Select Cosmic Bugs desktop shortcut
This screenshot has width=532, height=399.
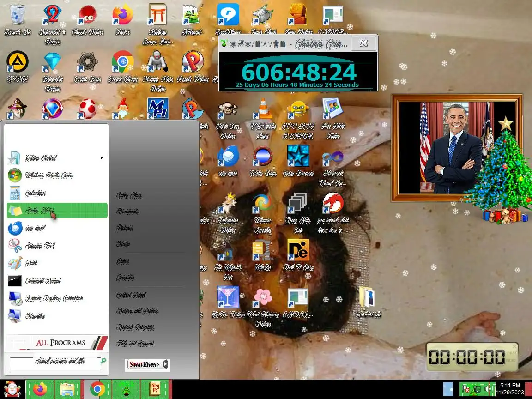pos(88,67)
